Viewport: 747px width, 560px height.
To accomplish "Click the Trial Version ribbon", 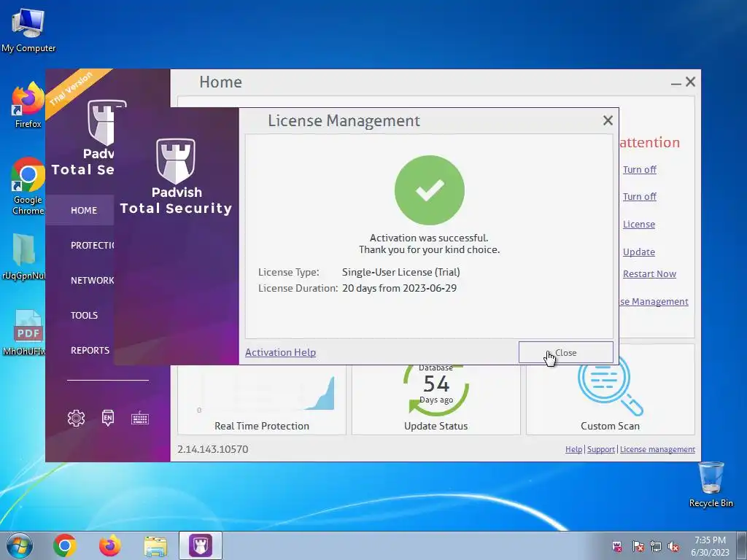I will coord(71,89).
